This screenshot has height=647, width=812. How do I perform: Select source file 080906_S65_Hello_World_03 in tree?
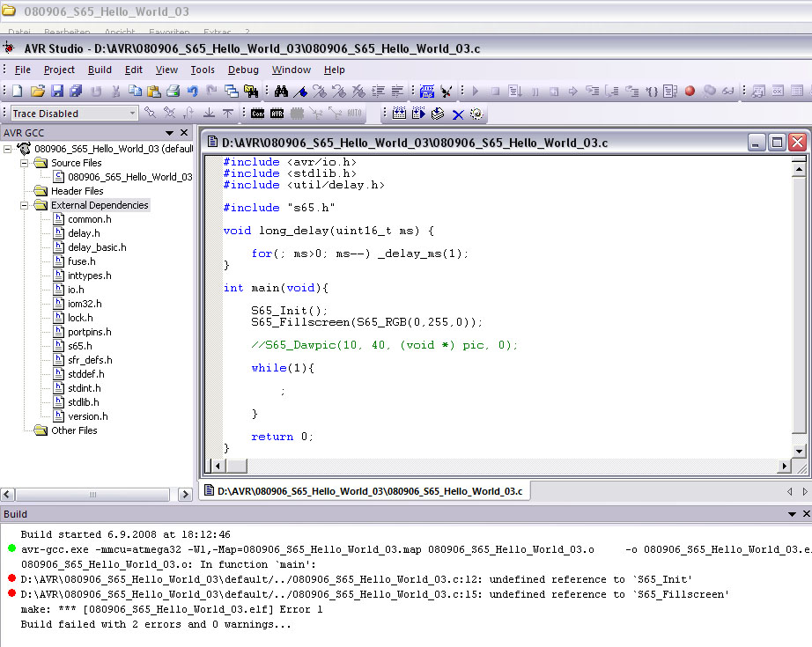pyautogui.click(x=130, y=177)
